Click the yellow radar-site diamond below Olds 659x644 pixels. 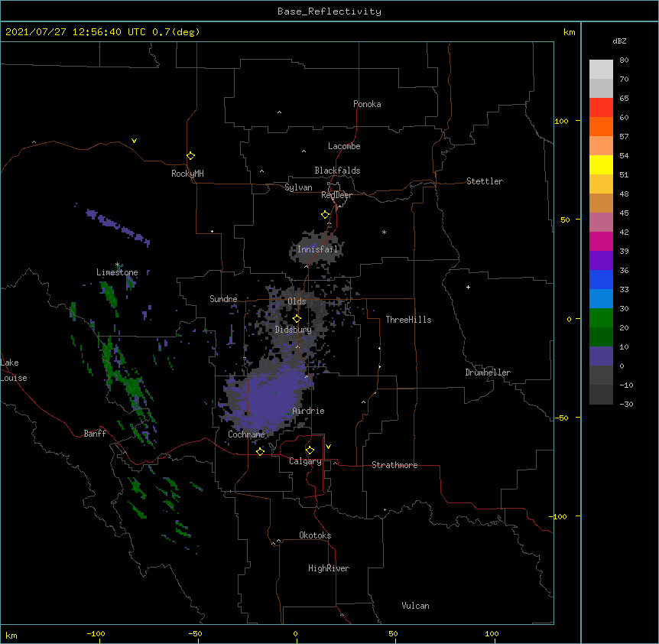coord(297,319)
